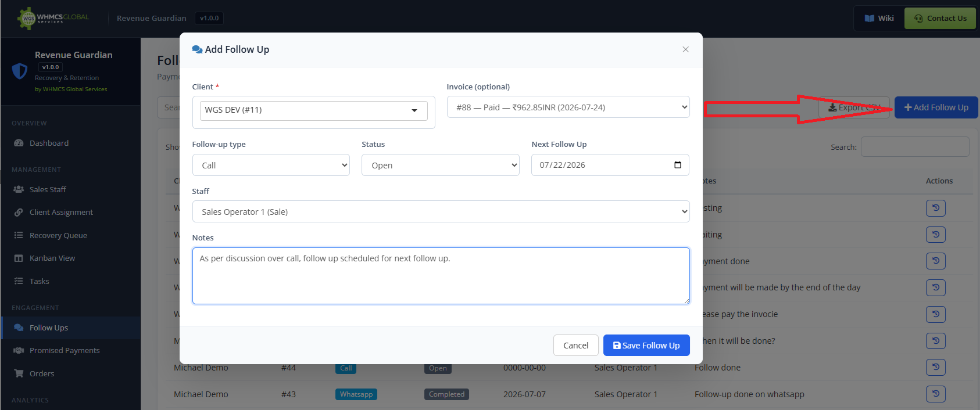
Task: Click the Sales Staff people icon
Action: (19, 189)
